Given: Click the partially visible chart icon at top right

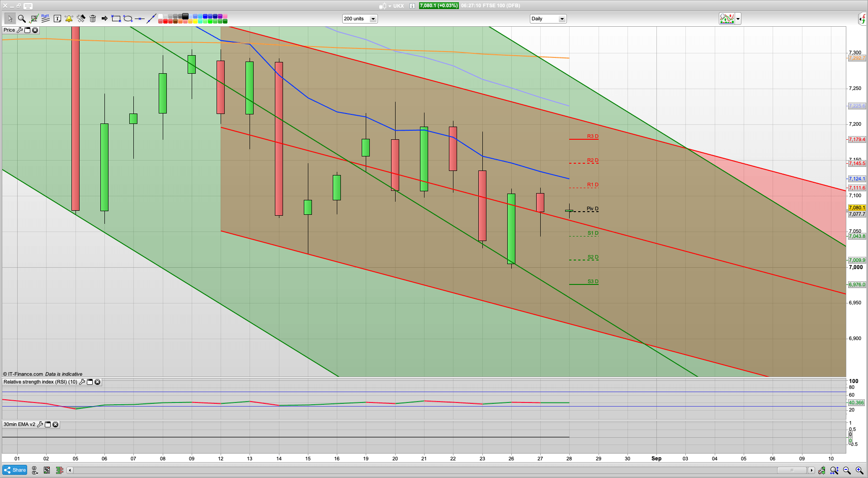Looking at the screenshot, I should 863,19.
